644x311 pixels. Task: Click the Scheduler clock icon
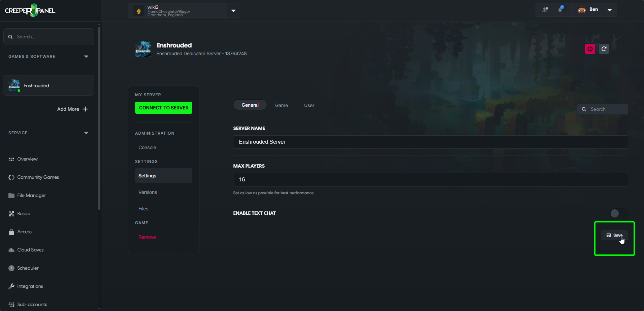(x=11, y=268)
